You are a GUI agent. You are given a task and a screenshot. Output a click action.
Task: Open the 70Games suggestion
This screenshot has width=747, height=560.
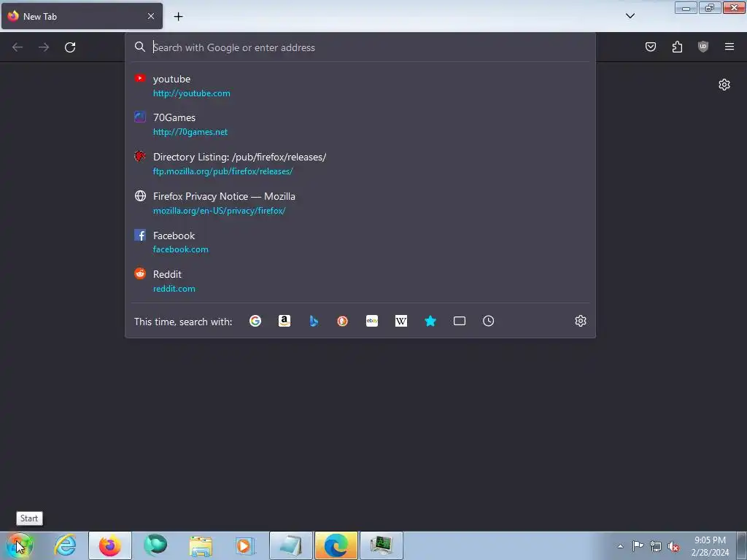coord(360,124)
